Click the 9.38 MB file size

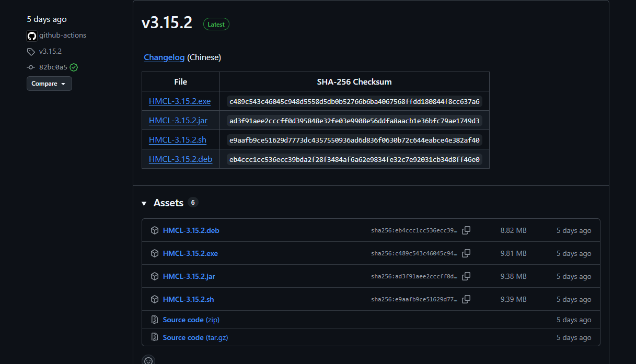click(x=513, y=276)
